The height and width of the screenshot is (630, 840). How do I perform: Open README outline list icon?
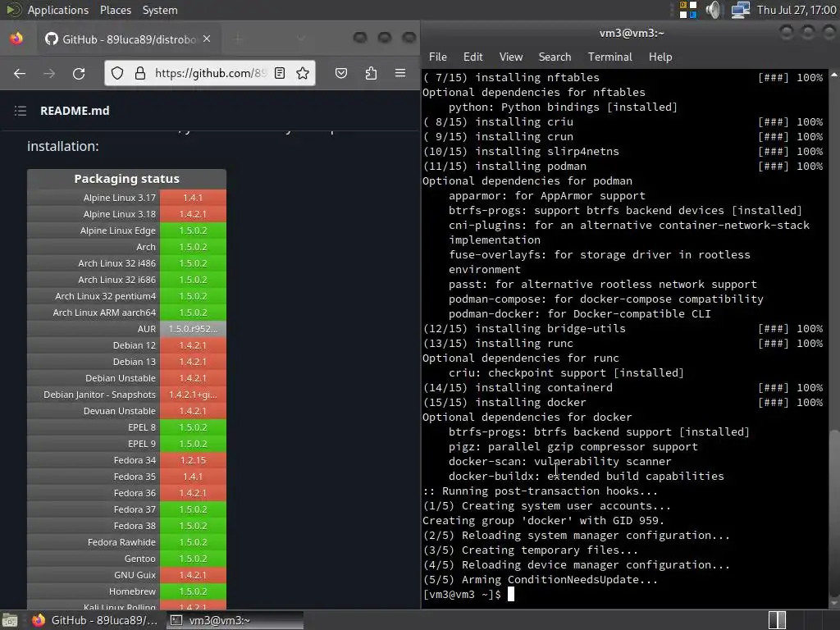(x=21, y=111)
